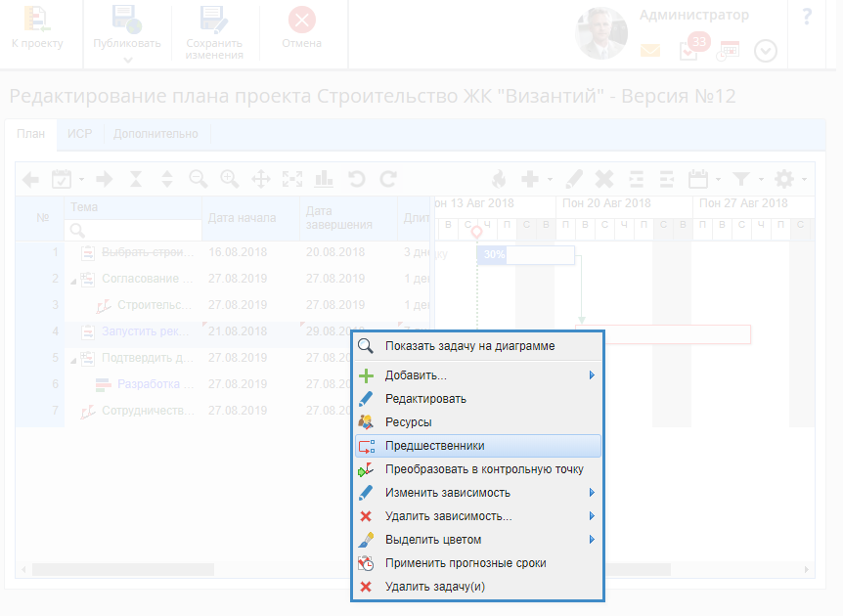The height and width of the screenshot is (616, 843).
Task: Click the up-and-down triangles icon in Gantt toolbar
Action: 167,179
